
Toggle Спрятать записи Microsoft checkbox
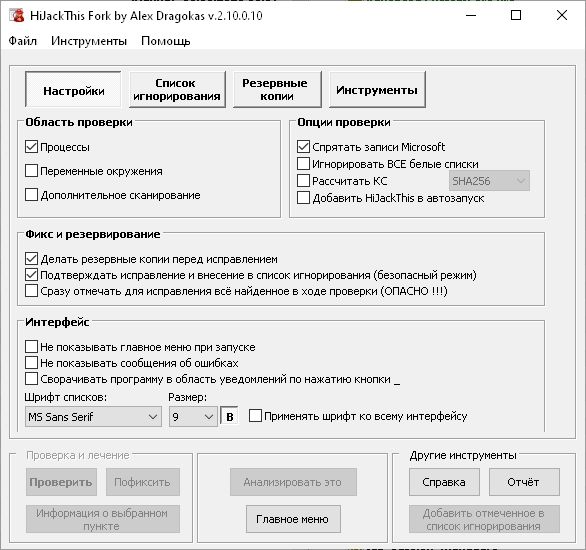pos(303,146)
